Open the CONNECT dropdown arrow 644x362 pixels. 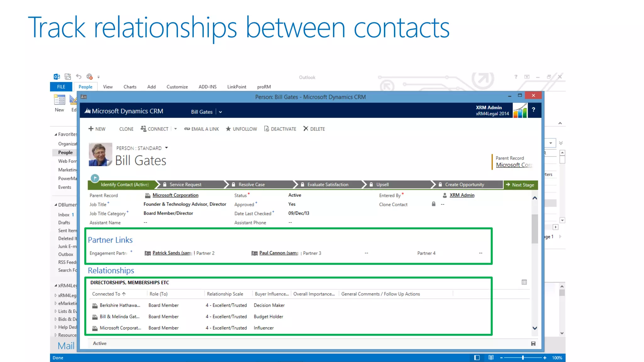coord(175,129)
